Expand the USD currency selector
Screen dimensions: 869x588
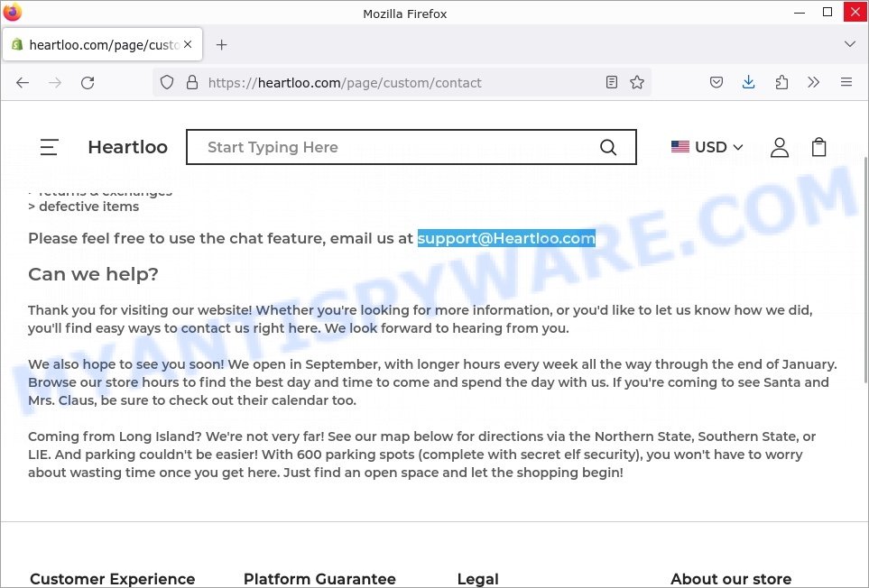707,147
